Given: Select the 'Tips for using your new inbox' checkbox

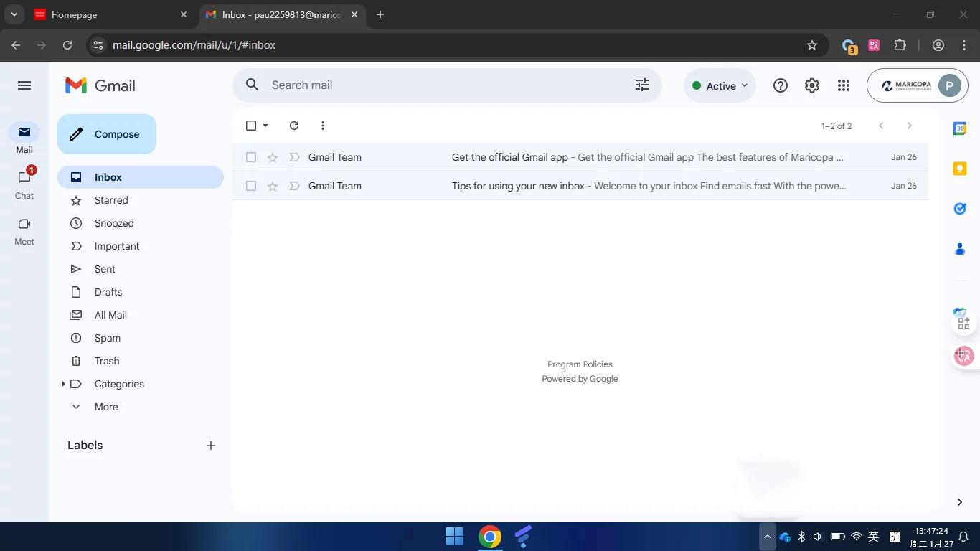Looking at the screenshot, I should tap(251, 186).
